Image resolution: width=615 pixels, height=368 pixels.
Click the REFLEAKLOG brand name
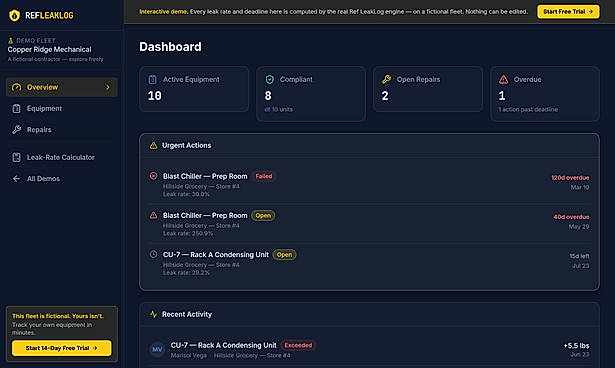point(49,15)
